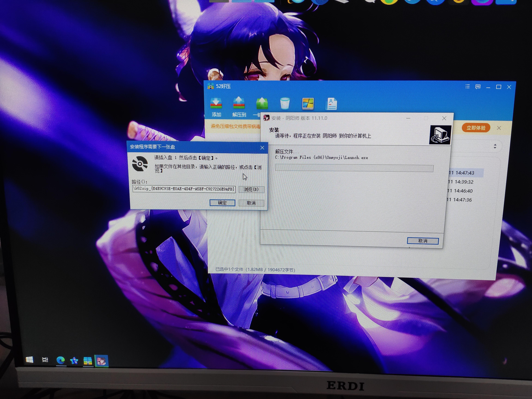Switch to the Onmyoji installer taskbar icon
This screenshot has height=399, width=532.
(x=101, y=361)
